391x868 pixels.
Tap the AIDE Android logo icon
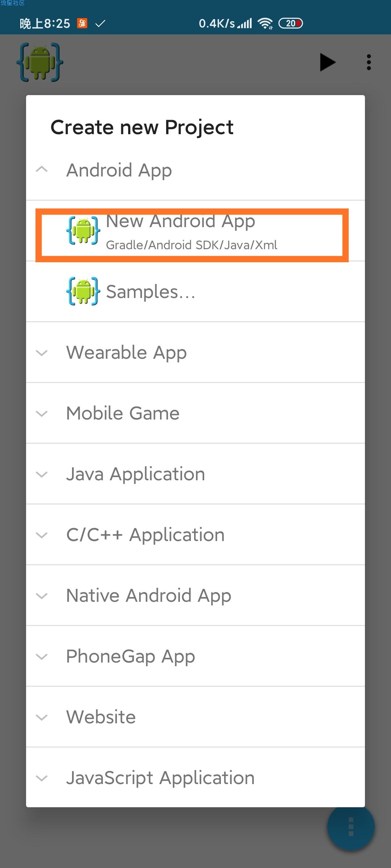[40, 62]
